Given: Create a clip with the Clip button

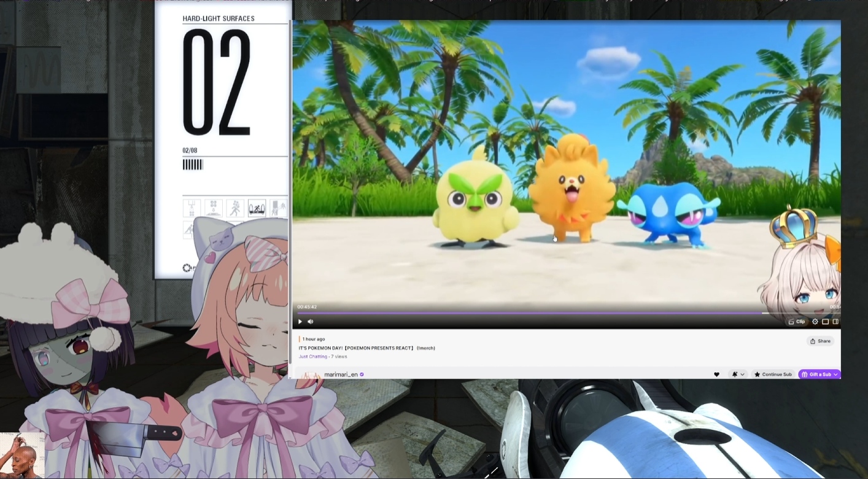Looking at the screenshot, I should (797, 322).
